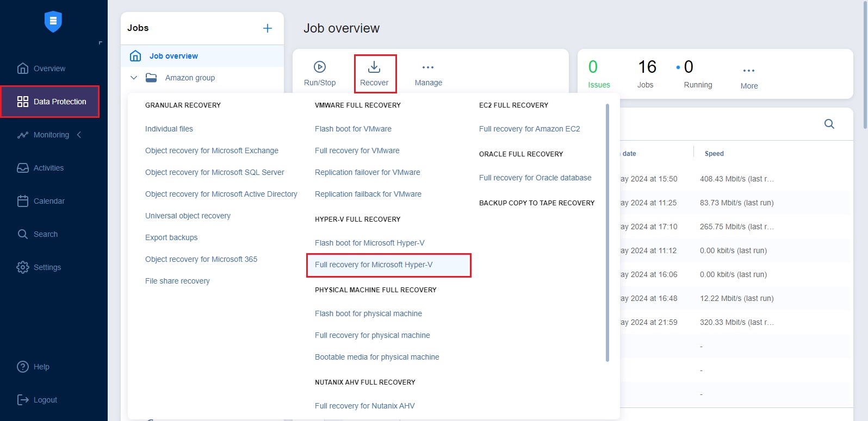The width and height of the screenshot is (868, 421).
Task: Open the Manage three-dot menu
Action: point(428,67)
